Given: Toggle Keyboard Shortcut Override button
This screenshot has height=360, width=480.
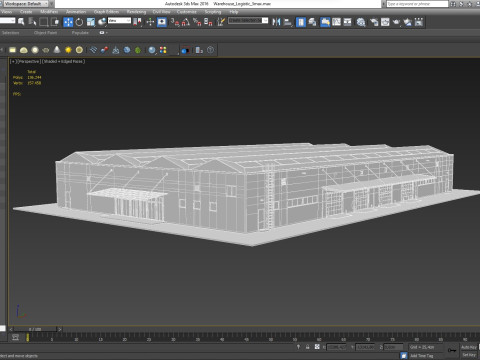Looking at the screenshot, I should tap(162, 22).
